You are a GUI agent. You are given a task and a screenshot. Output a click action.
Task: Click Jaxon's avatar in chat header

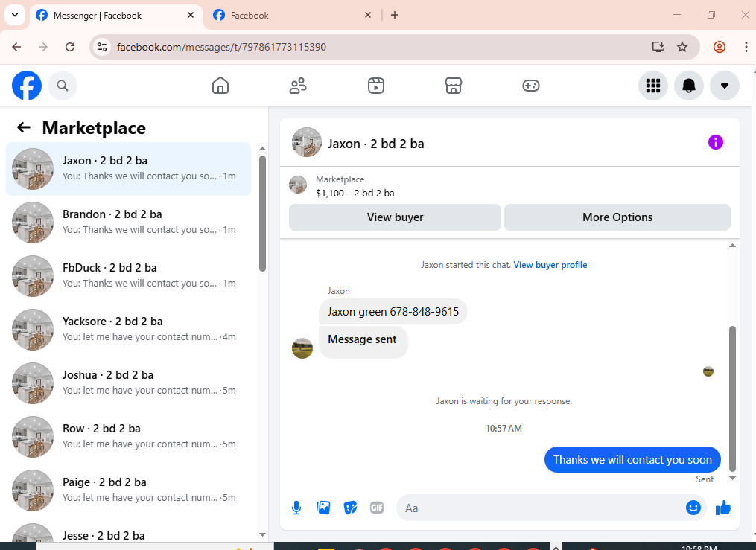click(x=306, y=142)
